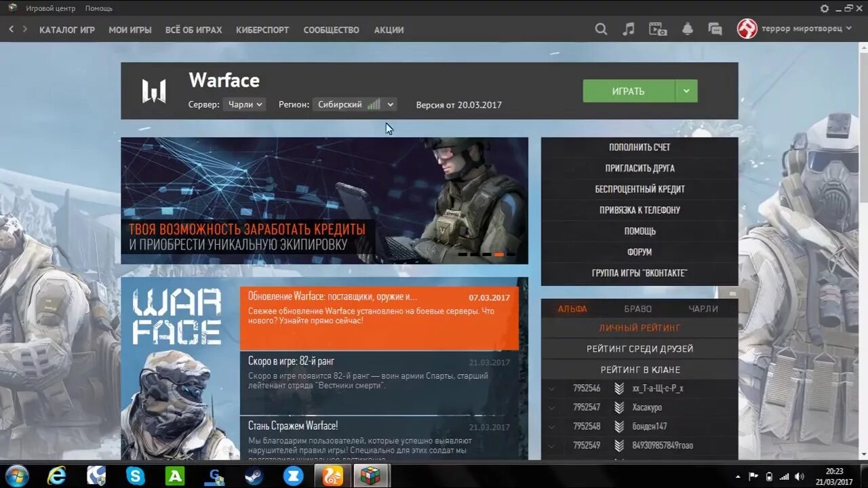Screen dimensions: 868x488
Task: Open Windows Start menu
Action: [17, 476]
